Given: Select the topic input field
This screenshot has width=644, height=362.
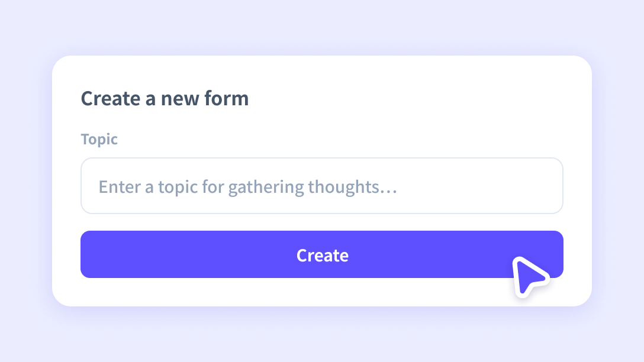Looking at the screenshot, I should pos(322,185).
